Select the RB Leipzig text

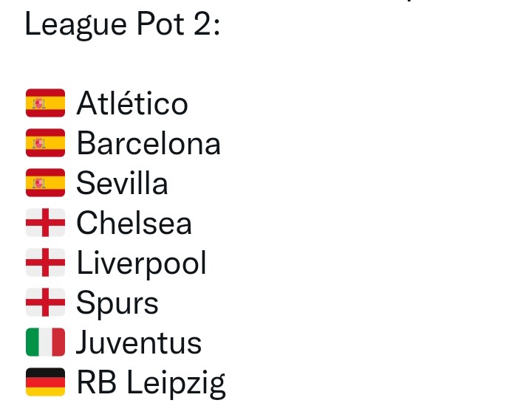click(151, 384)
